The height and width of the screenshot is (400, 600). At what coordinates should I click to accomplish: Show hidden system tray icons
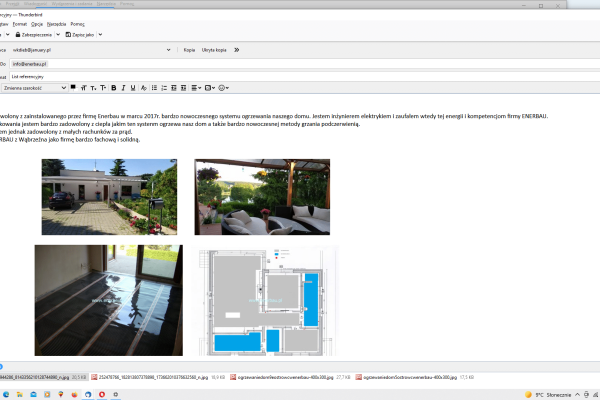577,395
